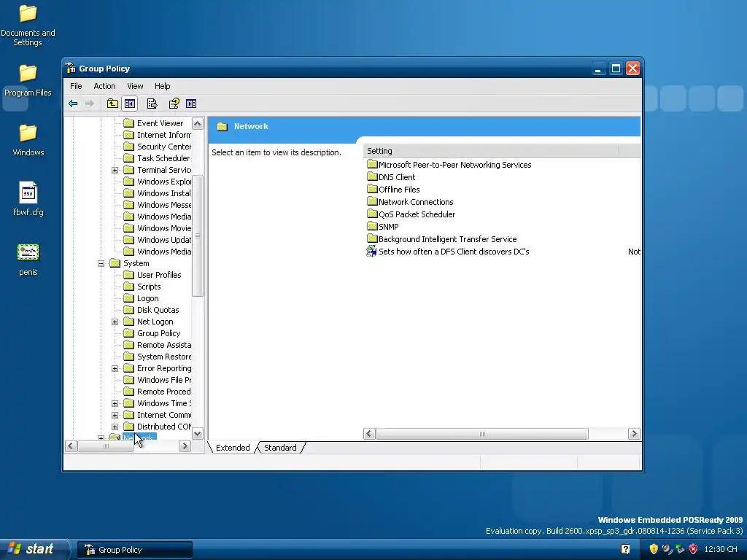Open the Action menu
This screenshot has height=560, width=747.
click(104, 86)
